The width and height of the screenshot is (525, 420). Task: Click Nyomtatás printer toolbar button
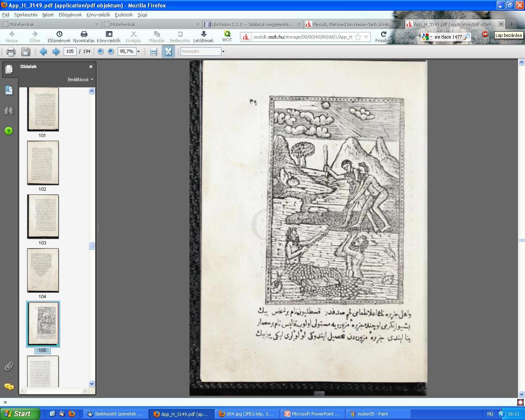(84, 37)
